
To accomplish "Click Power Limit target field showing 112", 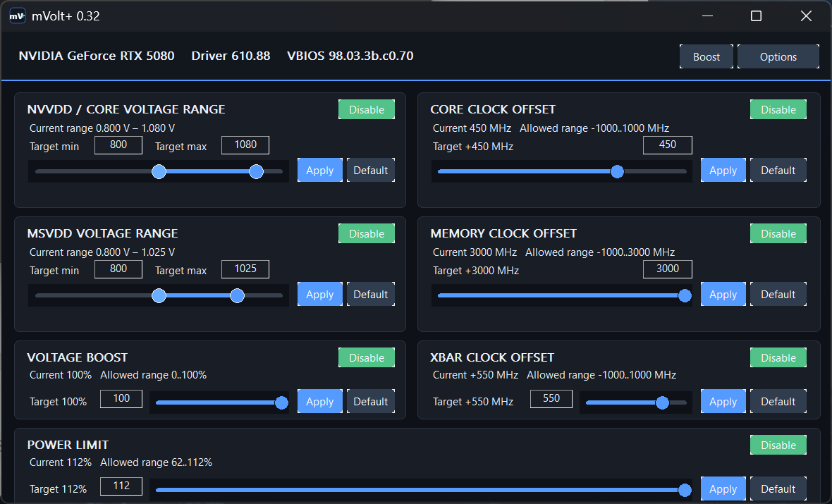I will [x=121, y=486].
